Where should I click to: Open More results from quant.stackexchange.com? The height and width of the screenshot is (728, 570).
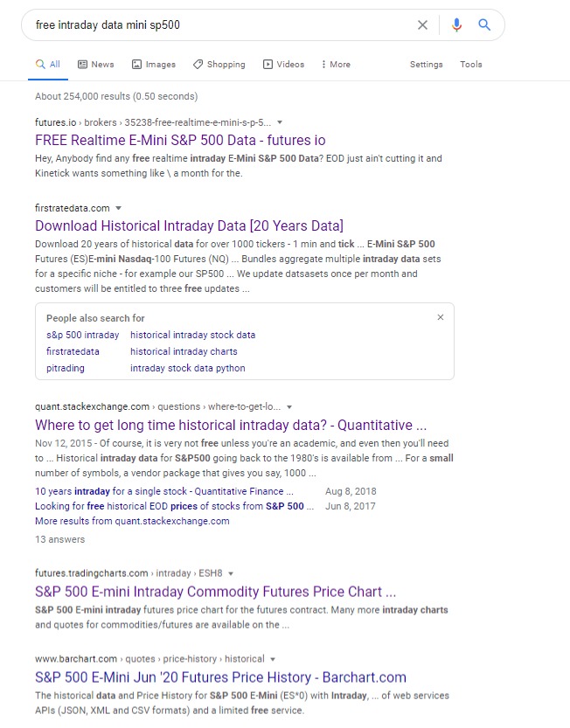pos(132,521)
